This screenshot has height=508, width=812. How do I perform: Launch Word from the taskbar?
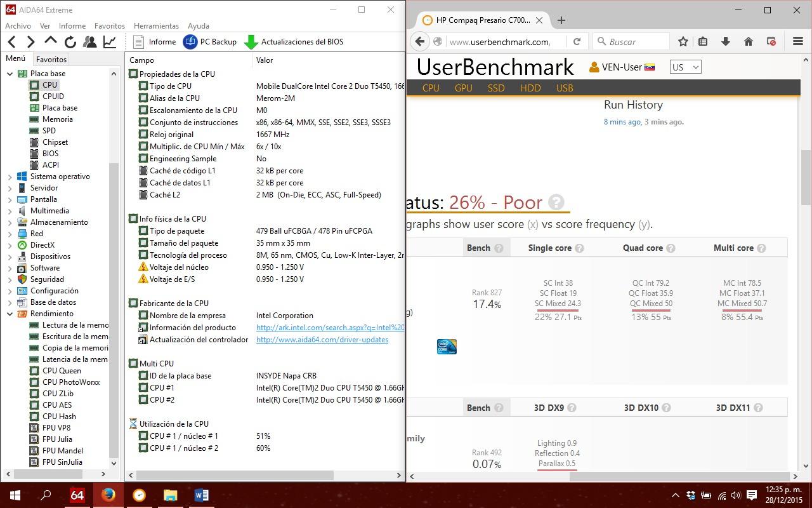click(201, 495)
